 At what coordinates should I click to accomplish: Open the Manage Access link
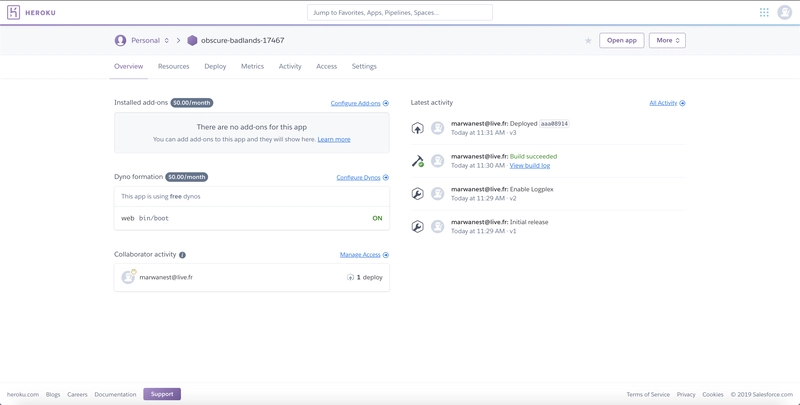point(360,255)
